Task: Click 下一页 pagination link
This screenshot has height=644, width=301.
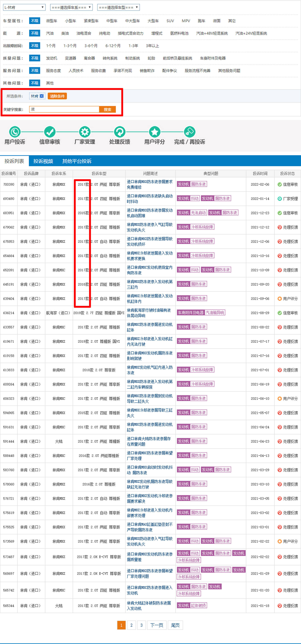Action: [x=157, y=625]
